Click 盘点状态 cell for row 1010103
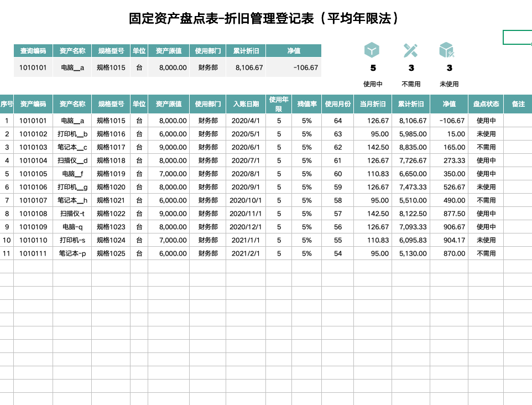 [486, 147]
